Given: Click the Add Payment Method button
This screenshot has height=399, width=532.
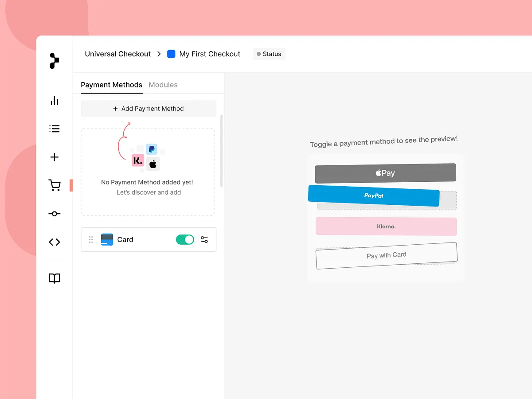Looking at the screenshot, I should 149,109.
